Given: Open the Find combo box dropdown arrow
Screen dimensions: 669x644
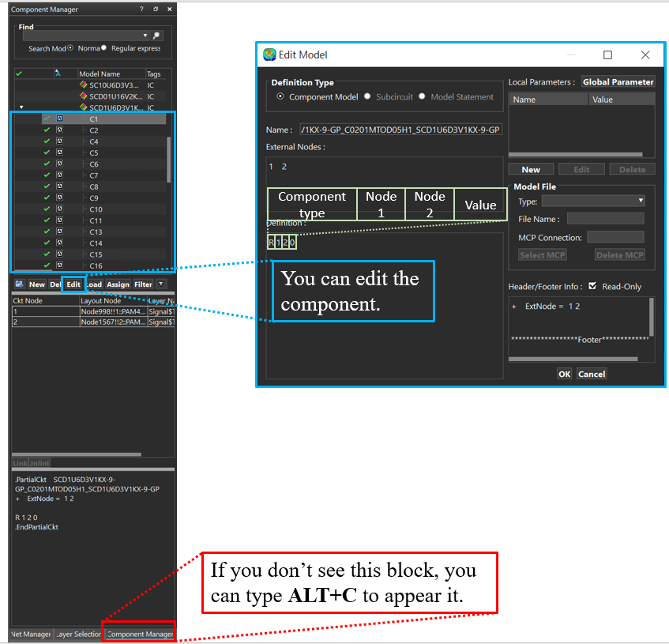Looking at the screenshot, I should pyautogui.click(x=145, y=36).
